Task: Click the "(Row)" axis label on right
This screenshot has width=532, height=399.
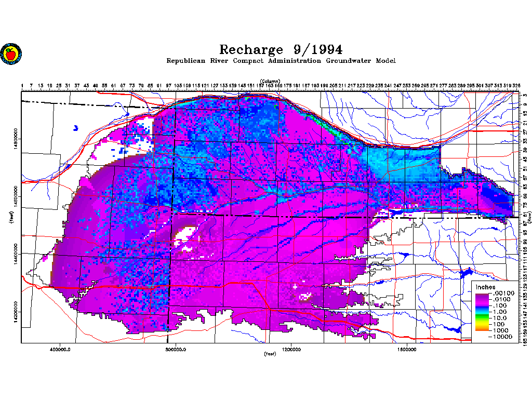Action: point(529,218)
